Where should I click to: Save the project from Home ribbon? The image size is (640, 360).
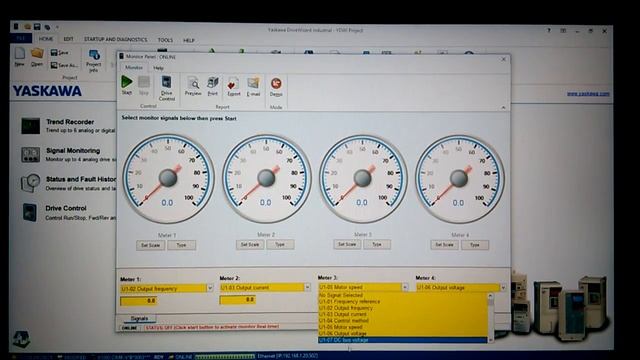point(60,52)
